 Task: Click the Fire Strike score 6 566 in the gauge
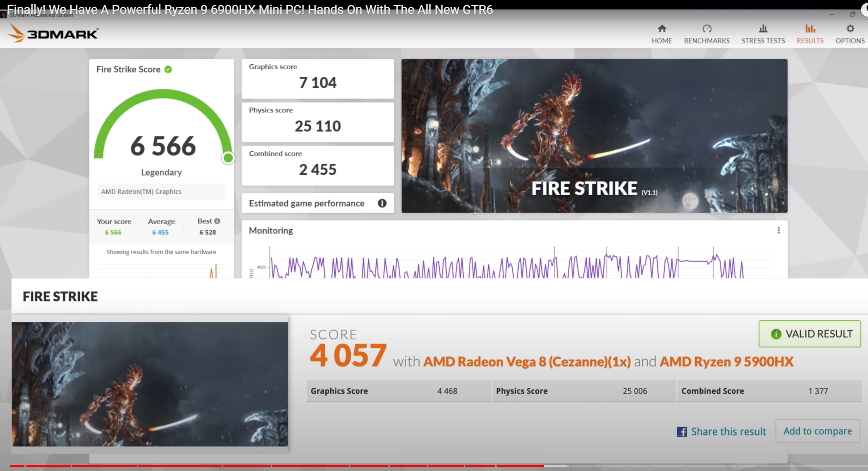coord(163,146)
